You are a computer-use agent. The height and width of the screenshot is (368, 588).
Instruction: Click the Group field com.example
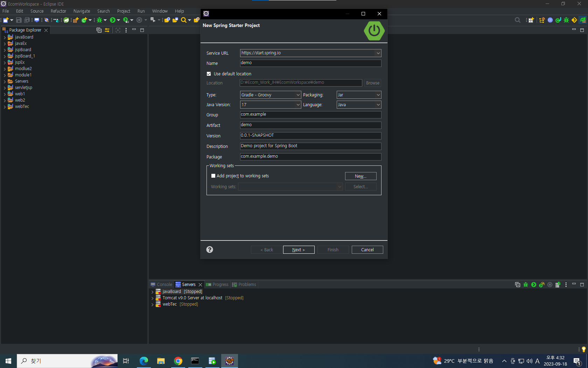310,115
